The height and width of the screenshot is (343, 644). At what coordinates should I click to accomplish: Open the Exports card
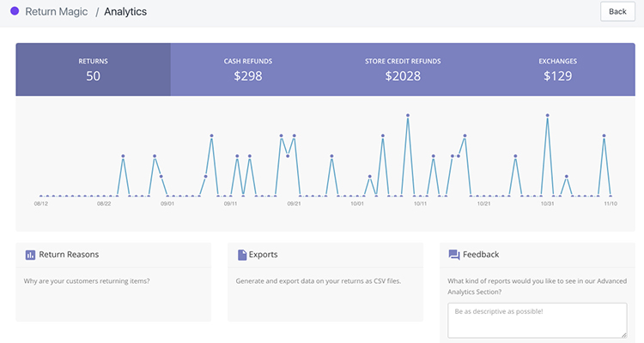click(325, 282)
